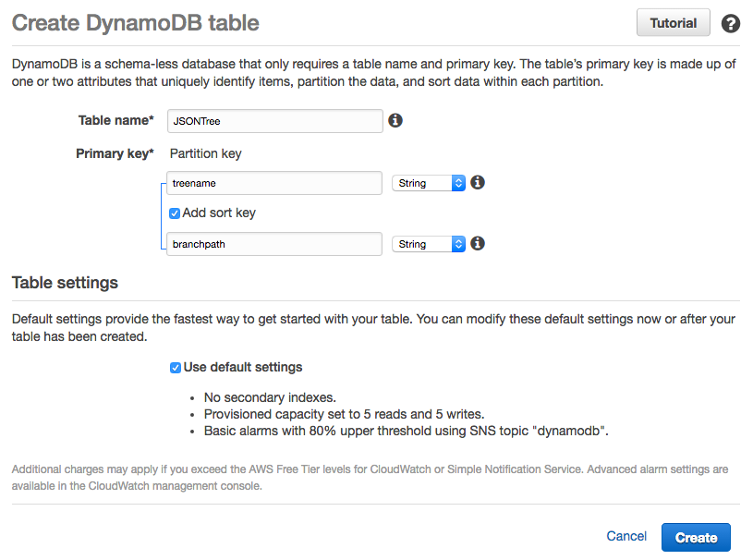Click the Table settings heading
This screenshot has height=560, width=753.
65,283
